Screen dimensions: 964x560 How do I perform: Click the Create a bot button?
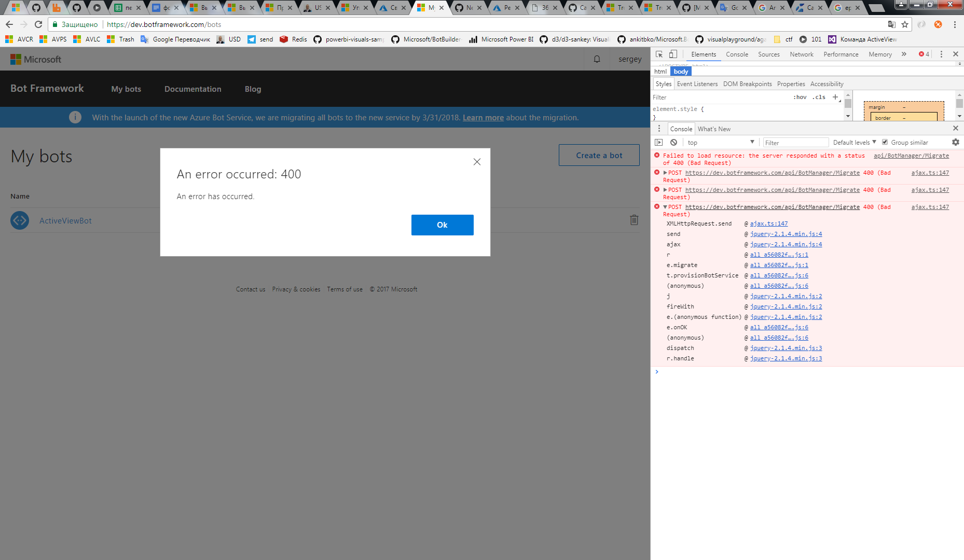point(599,155)
